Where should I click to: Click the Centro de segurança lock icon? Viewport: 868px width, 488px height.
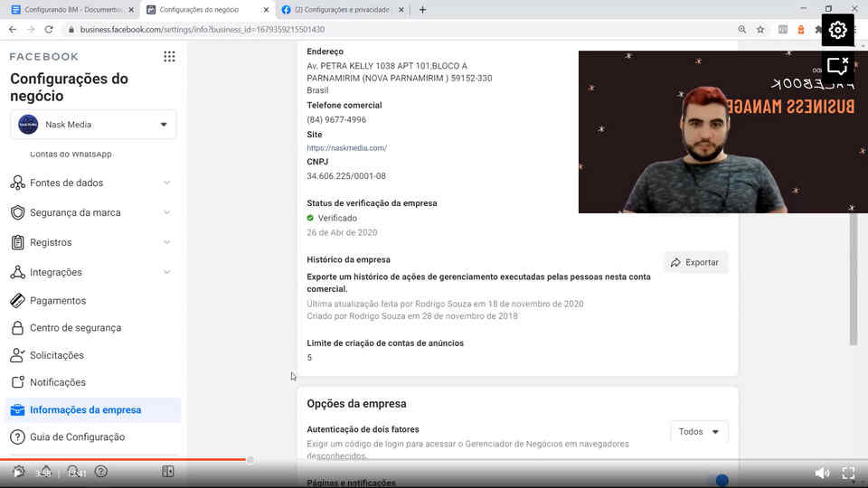click(x=18, y=327)
